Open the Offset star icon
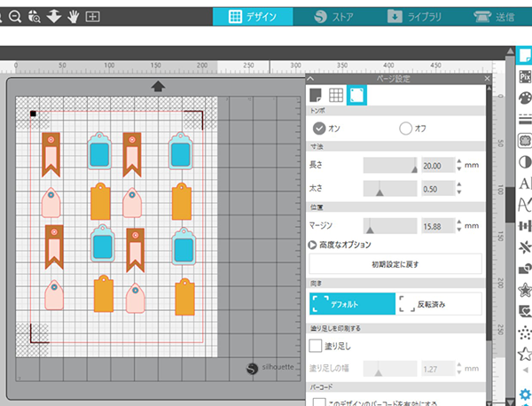The height and width of the screenshot is (406, 532). [525, 290]
